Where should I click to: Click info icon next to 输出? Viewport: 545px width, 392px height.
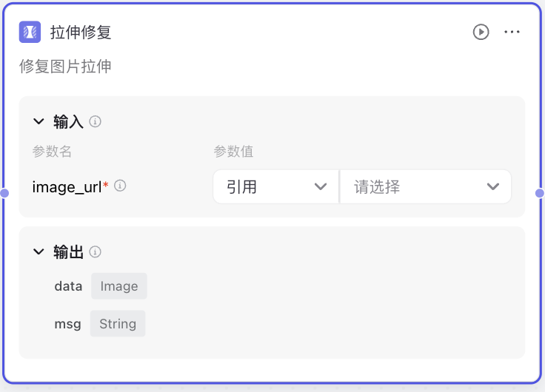click(x=96, y=251)
